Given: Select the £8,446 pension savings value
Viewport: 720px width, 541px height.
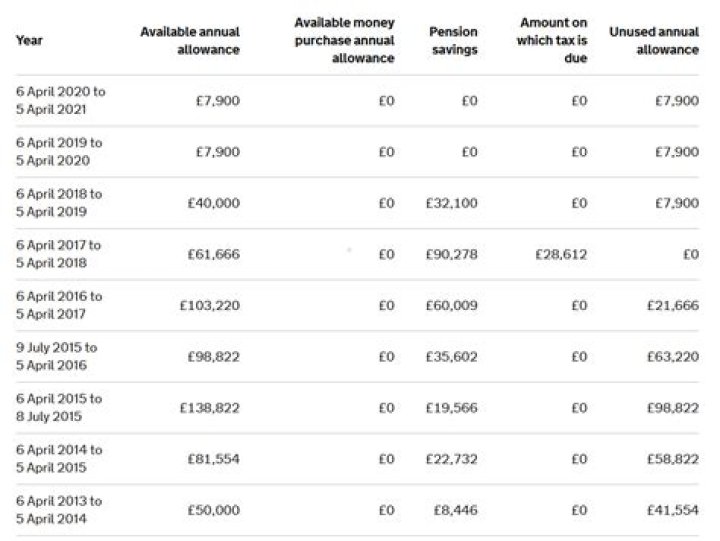Looking at the screenshot, I should click(456, 510).
